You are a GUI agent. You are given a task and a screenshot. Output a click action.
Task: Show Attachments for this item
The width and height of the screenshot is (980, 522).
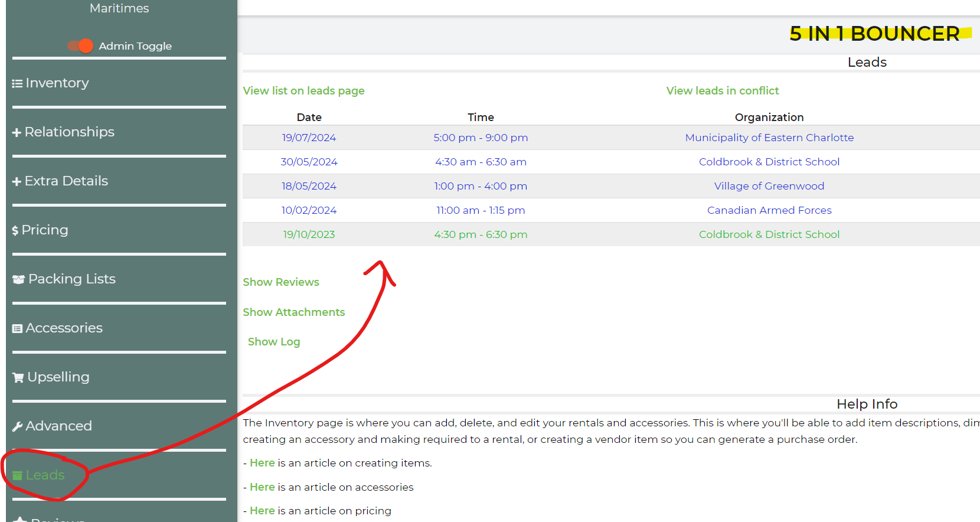pos(293,312)
